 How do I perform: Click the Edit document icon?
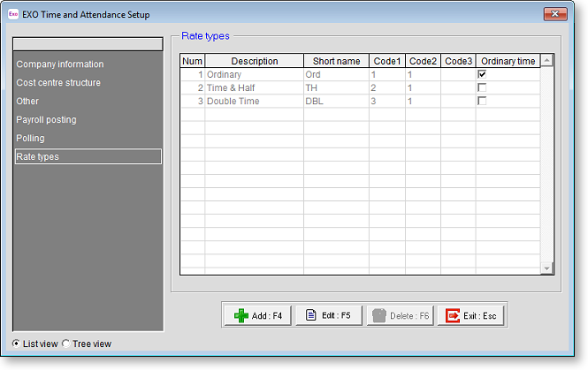[x=310, y=315]
